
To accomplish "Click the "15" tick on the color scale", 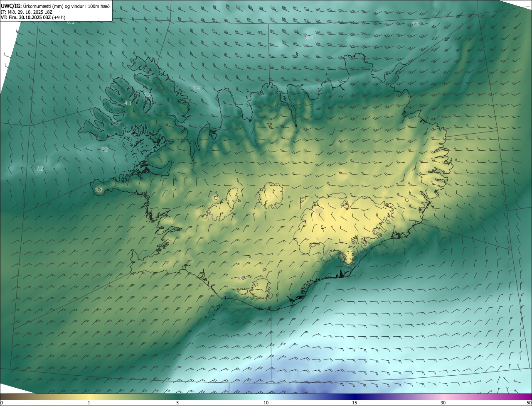I will [355, 403].
